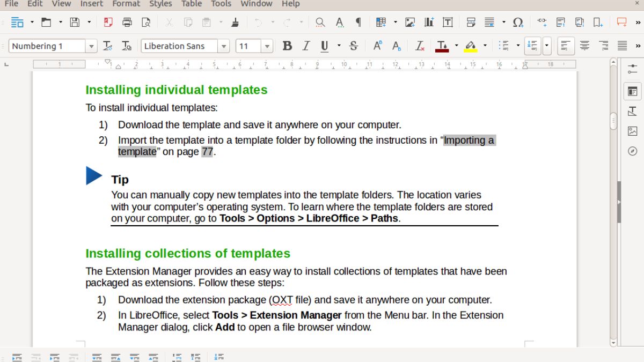Screen dimensions: 644x362
Task: Toggle ordered numbered list
Action: pyautogui.click(x=532, y=46)
